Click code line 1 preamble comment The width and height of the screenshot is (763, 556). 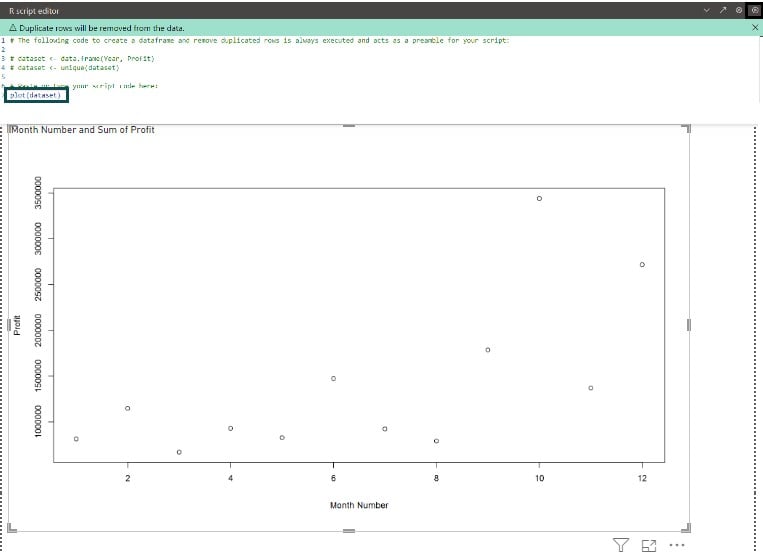[x=259, y=40]
